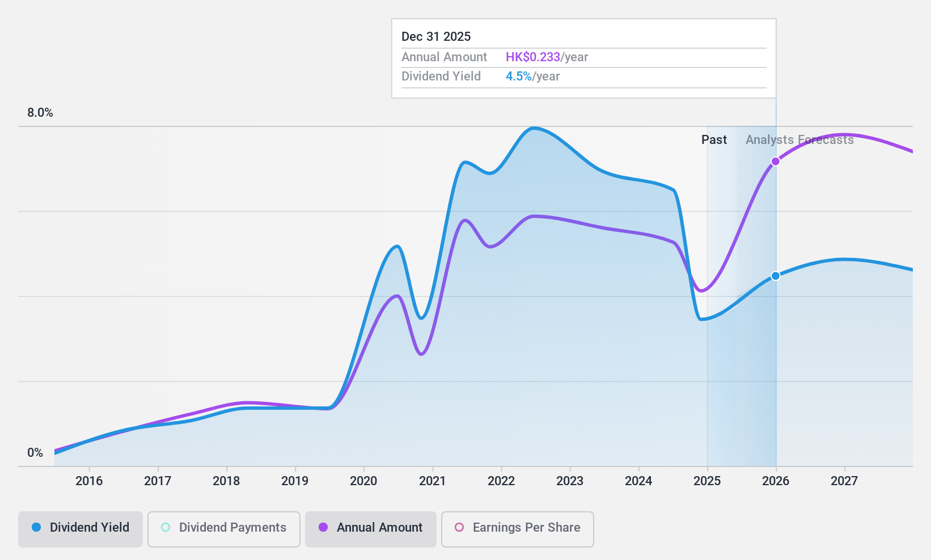Select the purple Annual Amount data point
This screenshot has width=931, height=560.
pyautogui.click(x=776, y=162)
